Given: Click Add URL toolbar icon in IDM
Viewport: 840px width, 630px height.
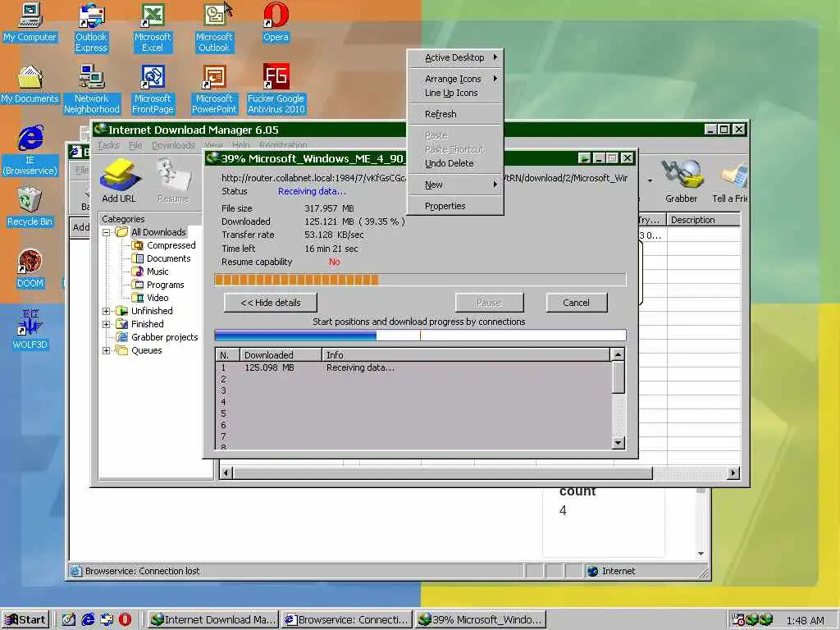Looking at the screenshot, I should 119,181.
